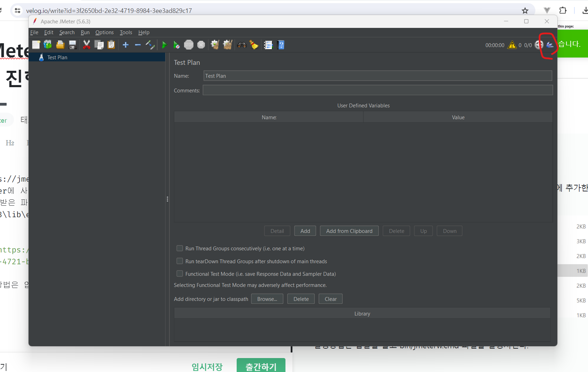
Task: Click the Shutdown test icon
Action: (x=201, y=45)
